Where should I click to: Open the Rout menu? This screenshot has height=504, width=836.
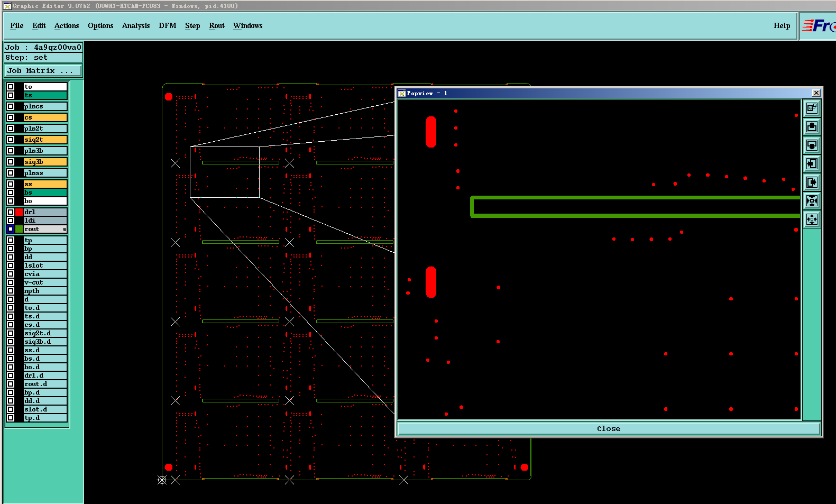pos(217,25)
